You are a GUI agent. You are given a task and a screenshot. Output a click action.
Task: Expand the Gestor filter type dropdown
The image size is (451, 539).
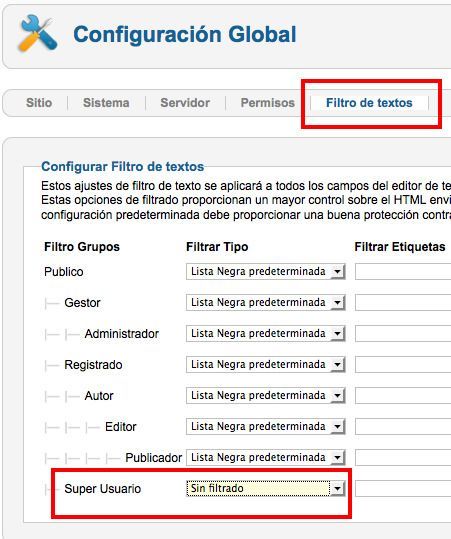tap(265, 302)
